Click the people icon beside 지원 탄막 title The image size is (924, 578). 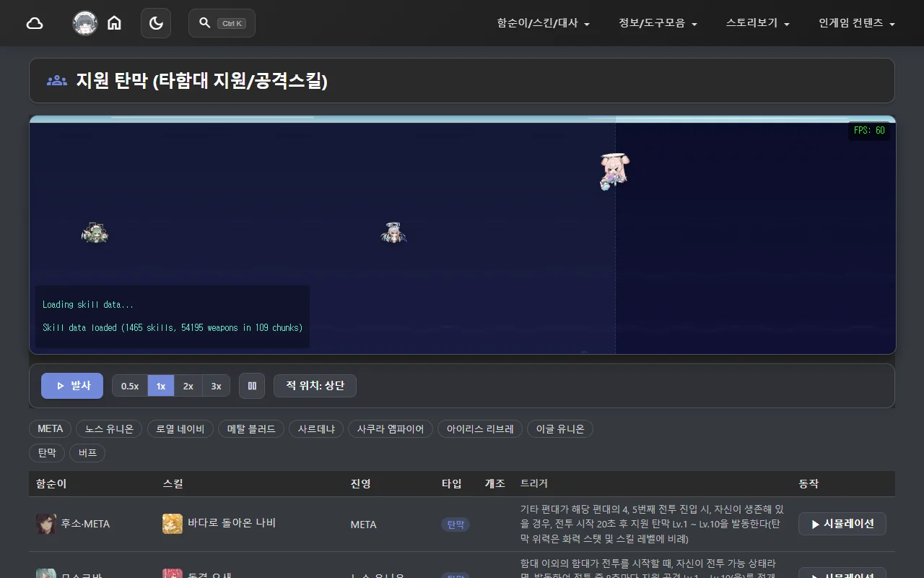click(x=57, y=81)
